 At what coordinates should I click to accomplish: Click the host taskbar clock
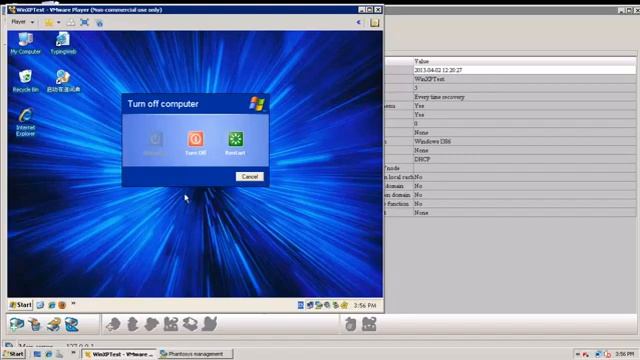(x=624, y=354)
